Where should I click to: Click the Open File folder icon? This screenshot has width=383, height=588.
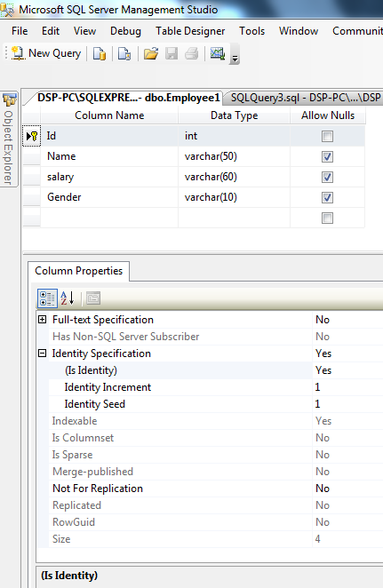[151, 54]
